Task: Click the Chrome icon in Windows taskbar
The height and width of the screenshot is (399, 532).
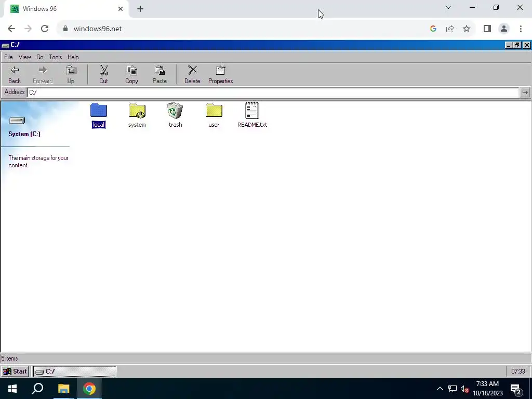Action: tap(89, 389)
